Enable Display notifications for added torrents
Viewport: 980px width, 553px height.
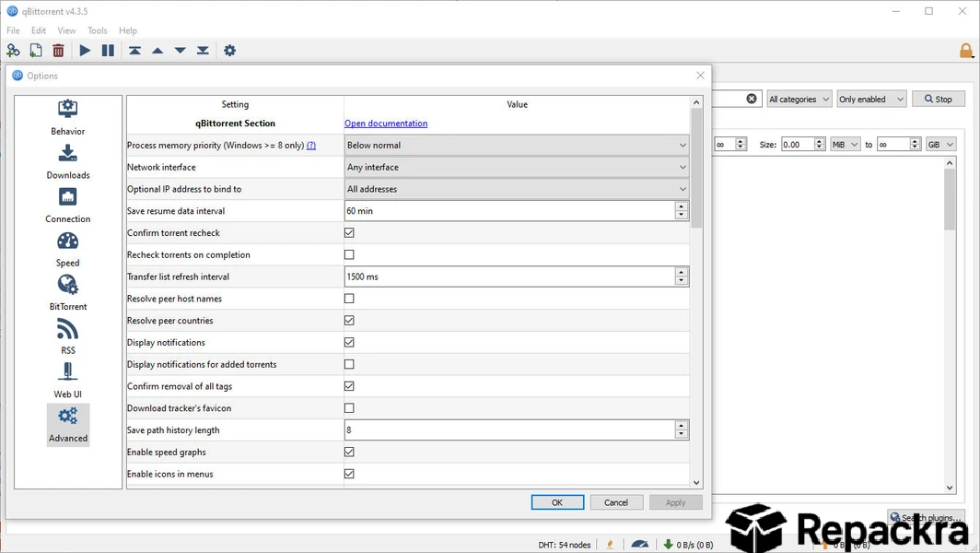tap(349, 364)
